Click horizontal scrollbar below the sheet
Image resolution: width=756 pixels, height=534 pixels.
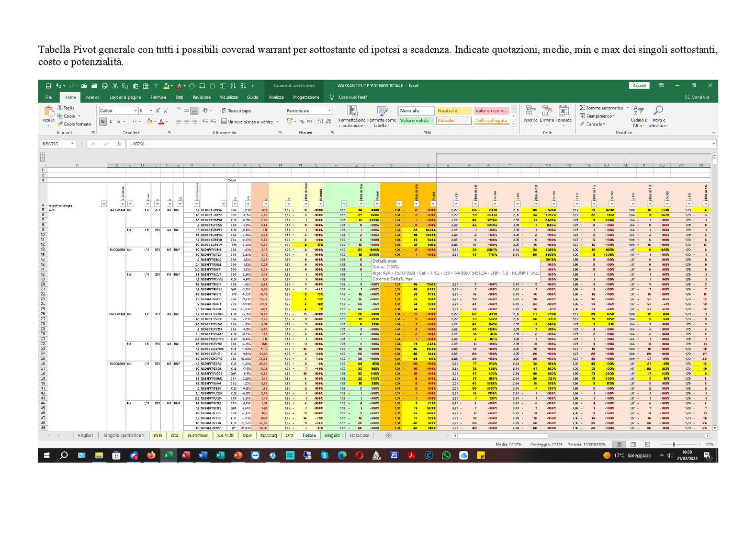point(502,435)
